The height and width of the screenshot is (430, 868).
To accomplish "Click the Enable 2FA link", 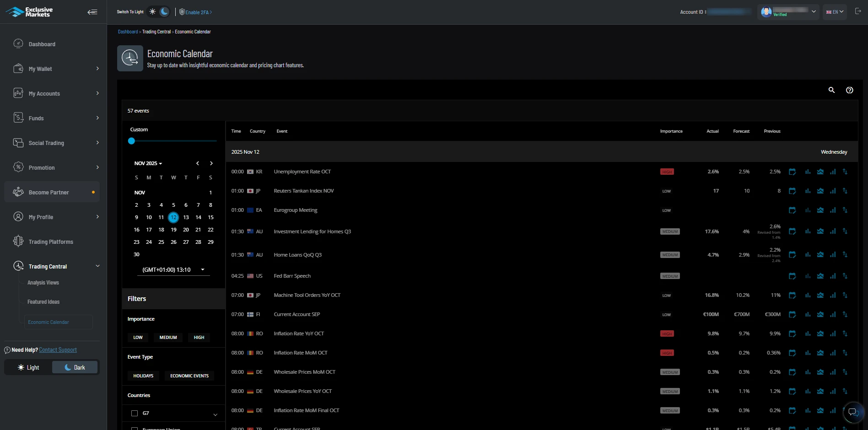I will [x=196, y=12].
